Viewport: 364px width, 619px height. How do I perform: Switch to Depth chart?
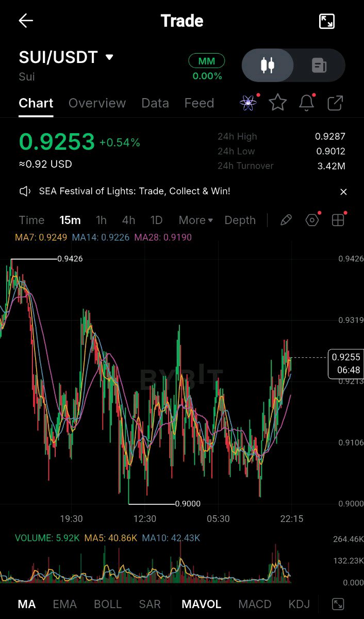click(240, 220)
